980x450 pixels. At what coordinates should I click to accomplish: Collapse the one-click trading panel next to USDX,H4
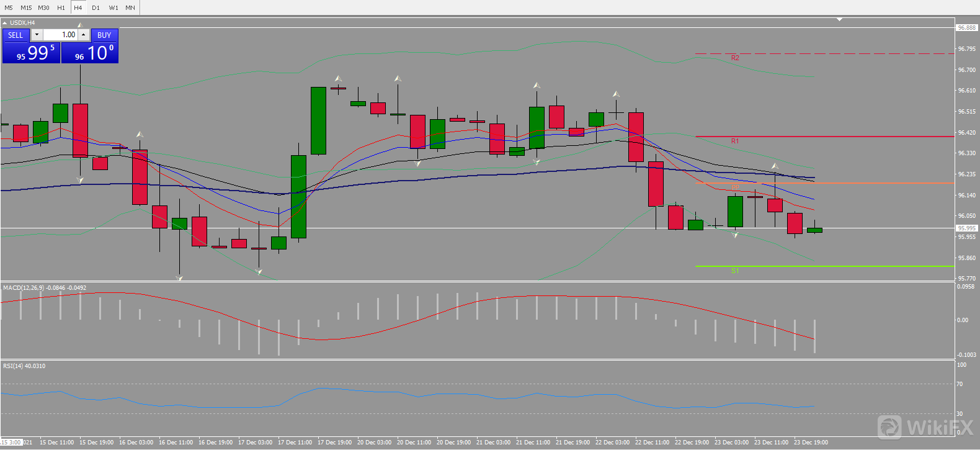tap(5, 23)
